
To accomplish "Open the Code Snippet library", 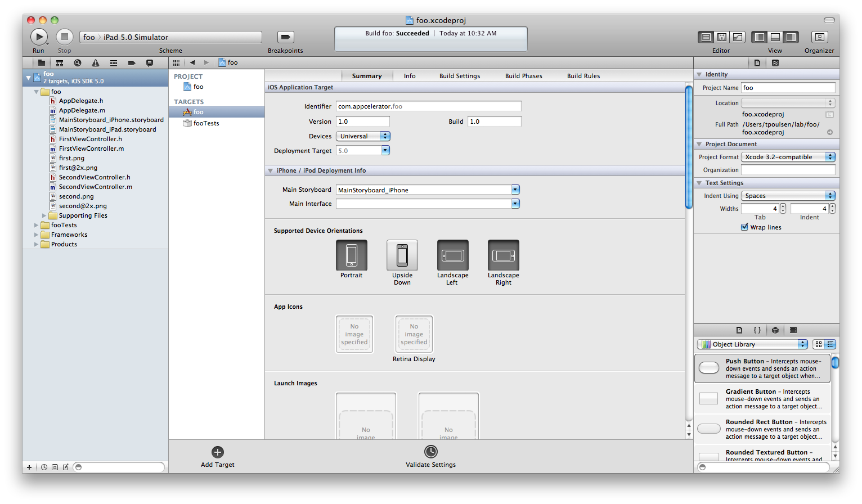I will pyautogui.click(x=757, y=330).
